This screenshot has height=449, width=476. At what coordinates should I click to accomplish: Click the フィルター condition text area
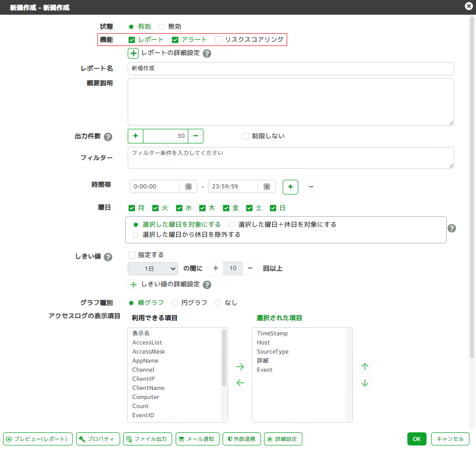point(291,158)
